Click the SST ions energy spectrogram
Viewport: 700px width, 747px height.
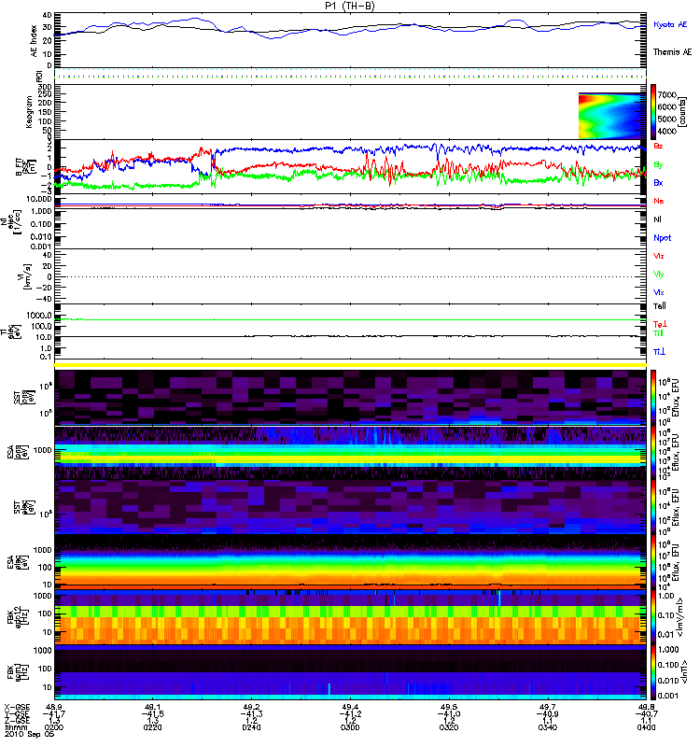click(x=350, y=398)
